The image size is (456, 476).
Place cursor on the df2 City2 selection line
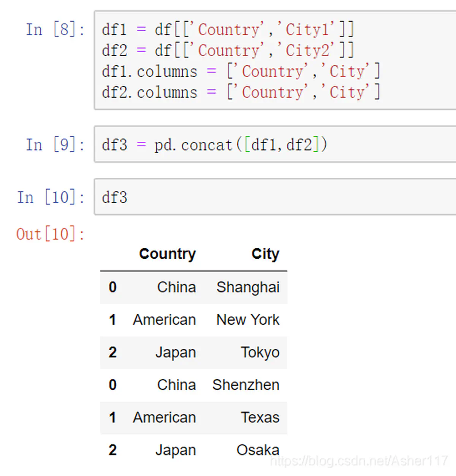(x=227, y=51)
